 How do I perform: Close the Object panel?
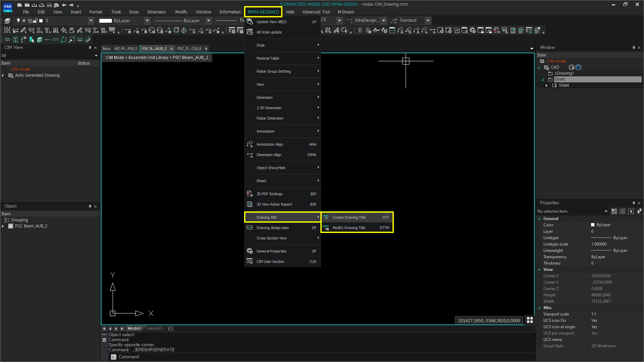pos(95,206)
